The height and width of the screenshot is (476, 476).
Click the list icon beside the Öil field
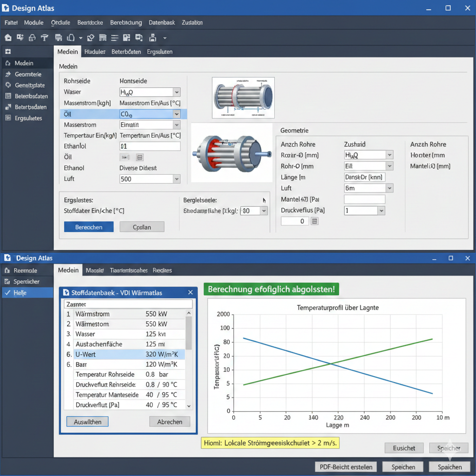(139, 157)
